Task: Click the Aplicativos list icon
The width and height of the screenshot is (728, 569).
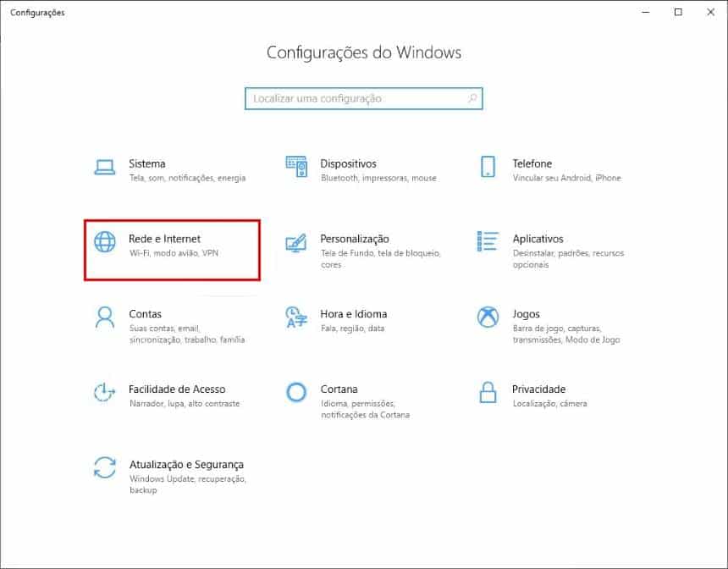Action: click(x=488, y=241)
